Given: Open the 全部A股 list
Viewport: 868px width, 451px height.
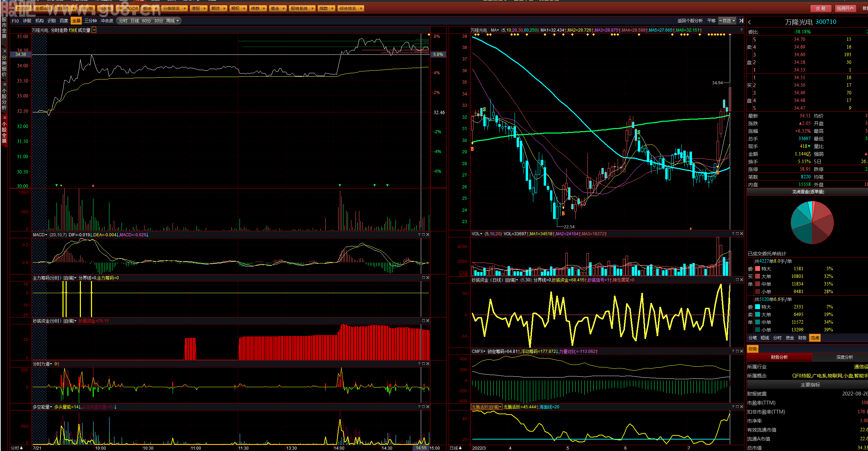Looking at the screenshot, I should [x=43, y=8].
